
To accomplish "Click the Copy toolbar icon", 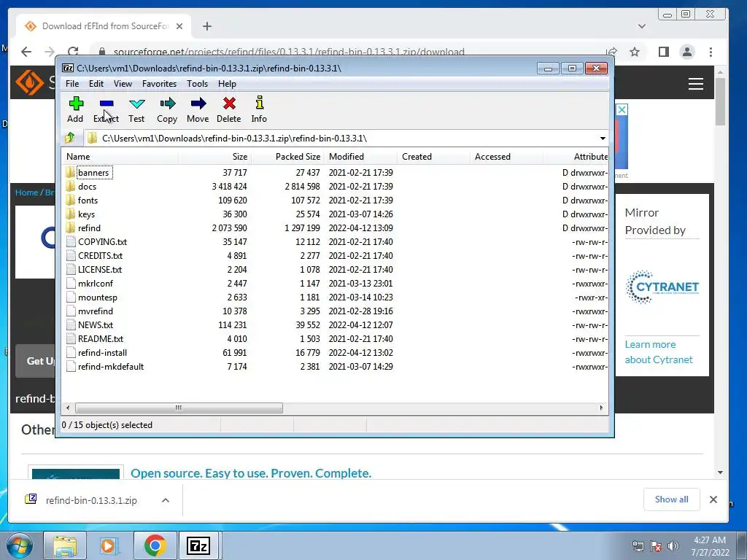I will 167,109.
